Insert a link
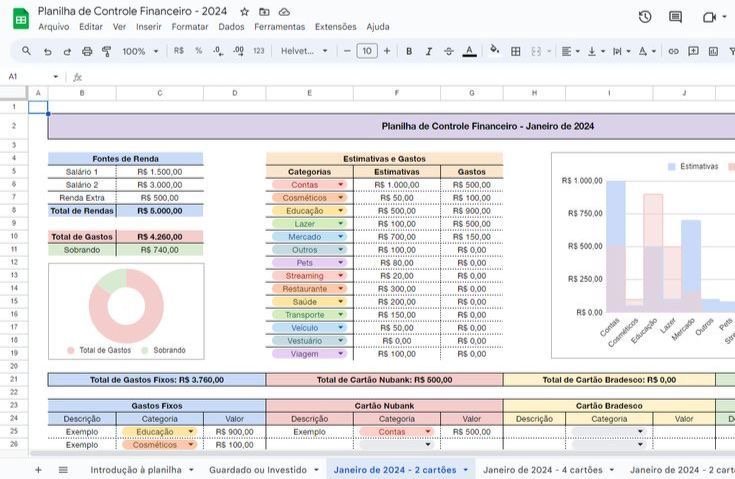The image size is (735, 479). coord(674,51)
